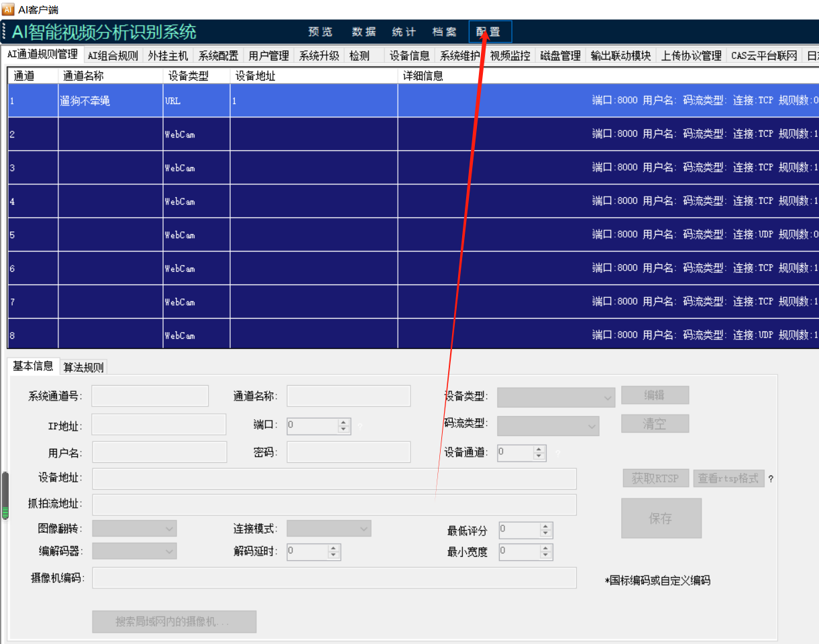Open the 连接模式 dropdown
This screenshot has height=644, width=819.
click(329, 529)
